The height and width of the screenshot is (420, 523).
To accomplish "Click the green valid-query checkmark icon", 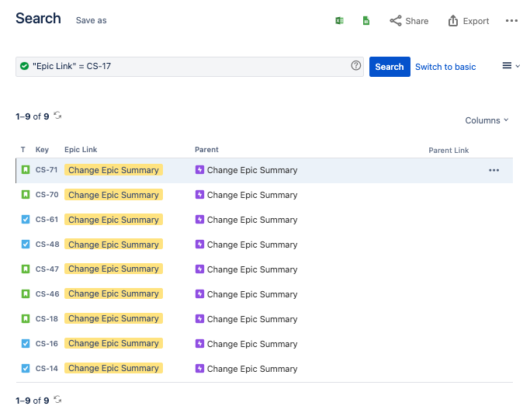I will (x=24, y=66).
